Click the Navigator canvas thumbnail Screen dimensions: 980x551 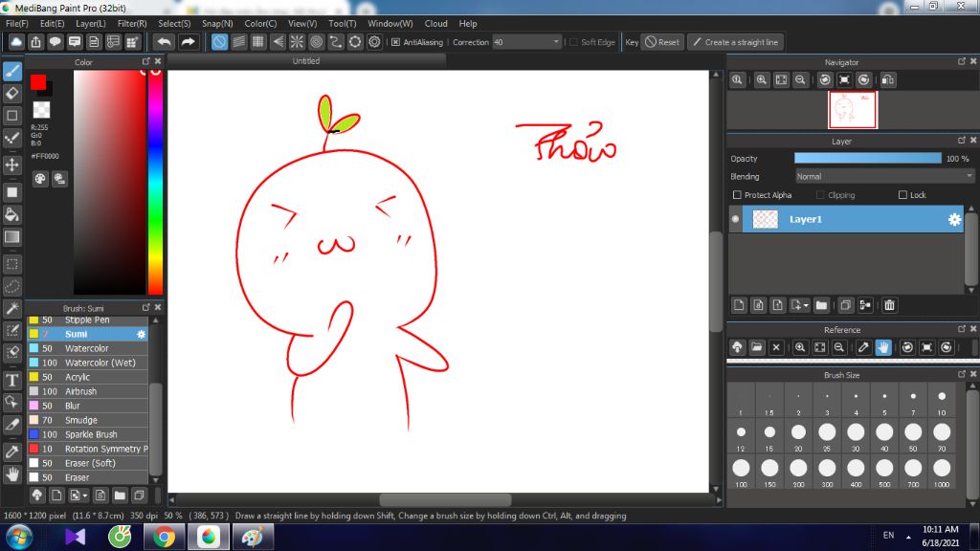tap(853, 110)
